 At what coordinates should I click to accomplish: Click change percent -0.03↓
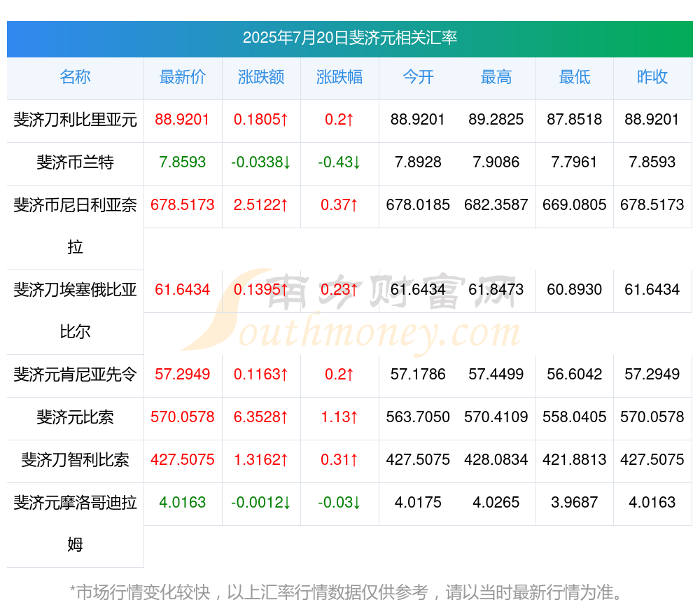point(339,502)
